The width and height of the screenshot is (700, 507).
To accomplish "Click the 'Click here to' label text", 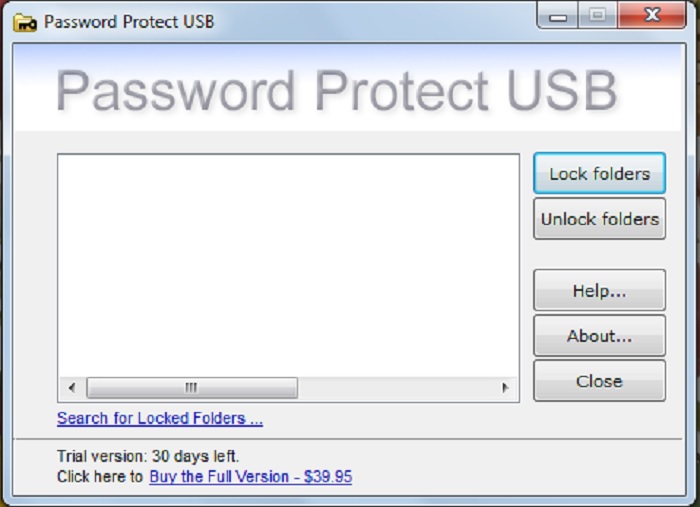I will [100, 477].
